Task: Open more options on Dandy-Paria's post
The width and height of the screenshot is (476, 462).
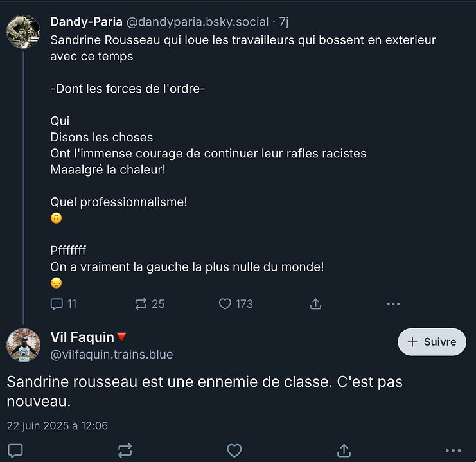Action: tap(393, 304)
